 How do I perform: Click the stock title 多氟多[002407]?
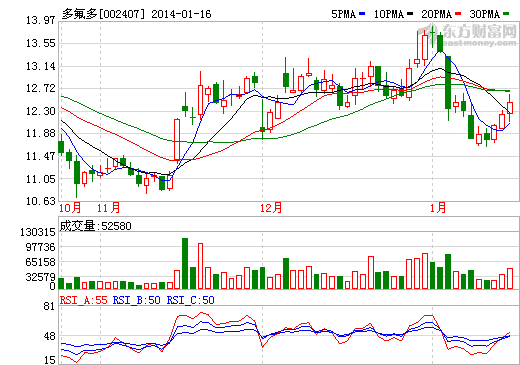[x=104, y=14]
